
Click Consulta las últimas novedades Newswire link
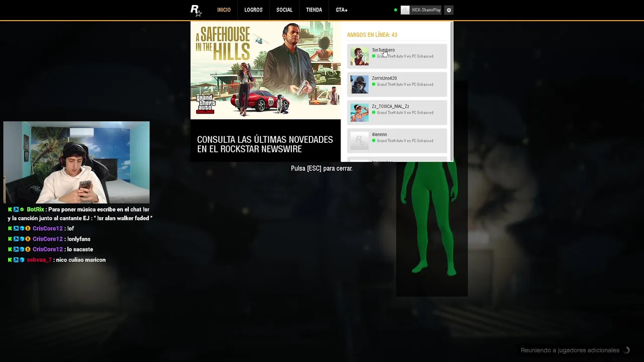pos(265,144)
